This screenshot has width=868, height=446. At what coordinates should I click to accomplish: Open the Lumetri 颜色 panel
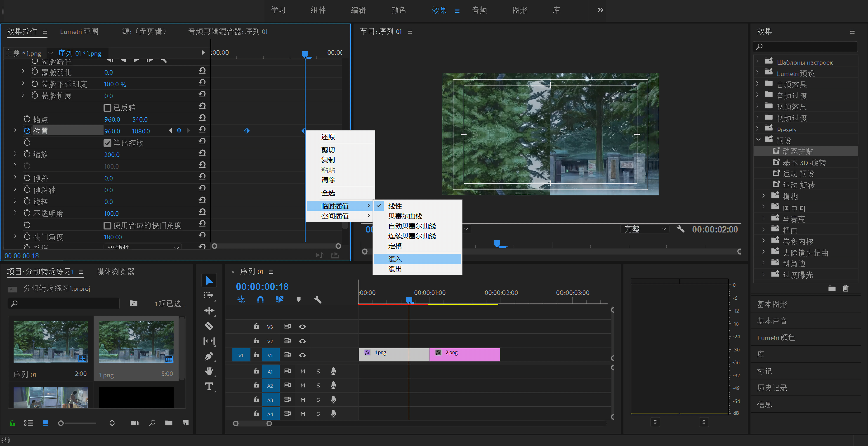pos(776,337)
